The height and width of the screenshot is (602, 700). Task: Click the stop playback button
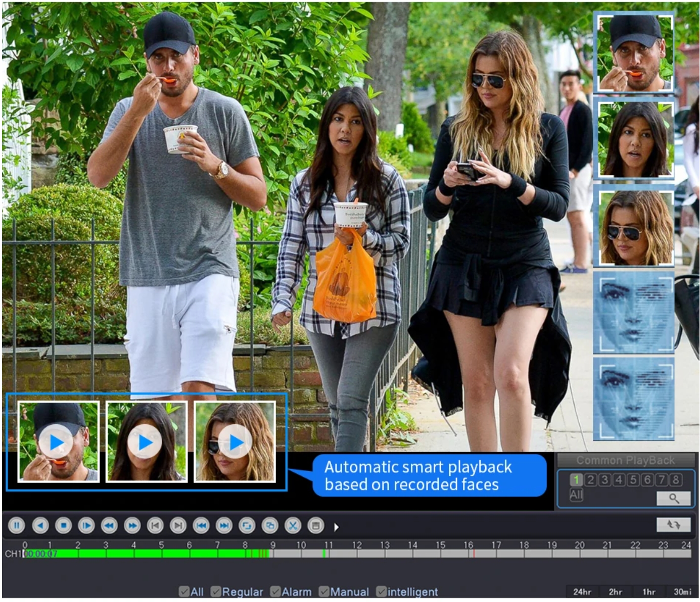pos(63,526)
